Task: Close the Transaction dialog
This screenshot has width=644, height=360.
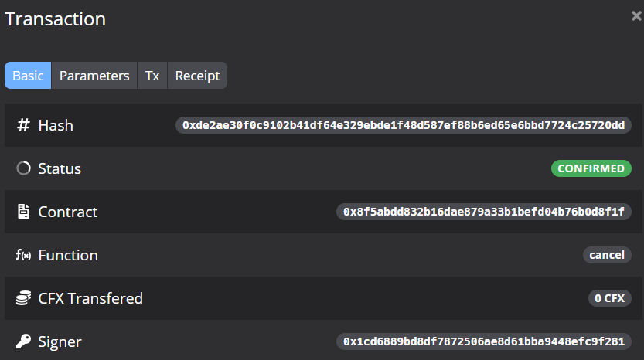Action: tap(636, 16)
